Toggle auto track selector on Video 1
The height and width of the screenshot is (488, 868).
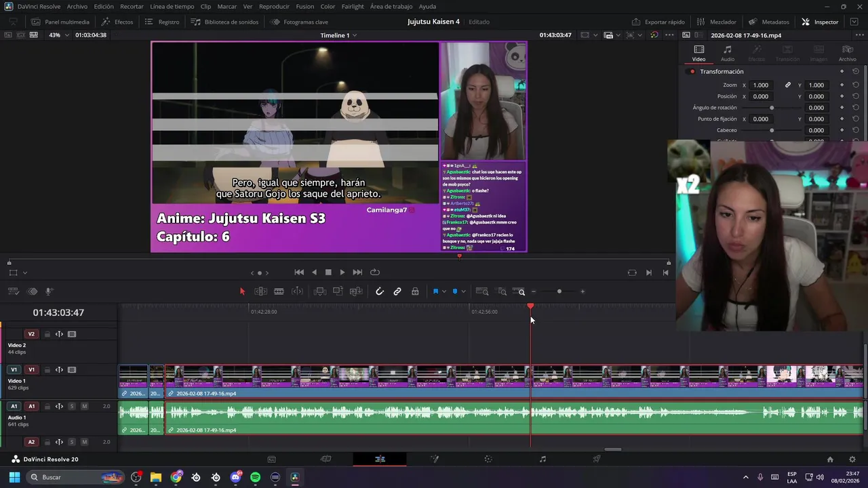click(59, 370)
